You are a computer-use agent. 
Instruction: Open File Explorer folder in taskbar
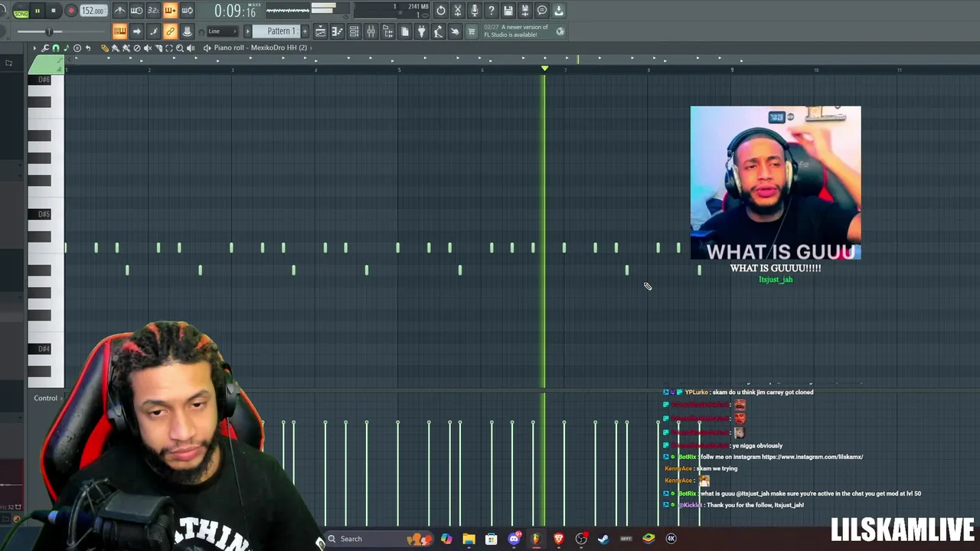click(469, 539)
